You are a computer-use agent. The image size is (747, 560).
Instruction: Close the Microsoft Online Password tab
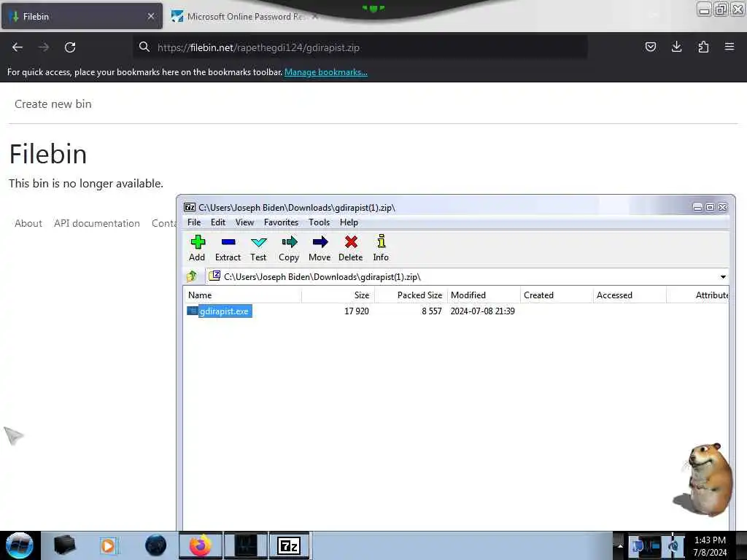(x=315, y=16)
